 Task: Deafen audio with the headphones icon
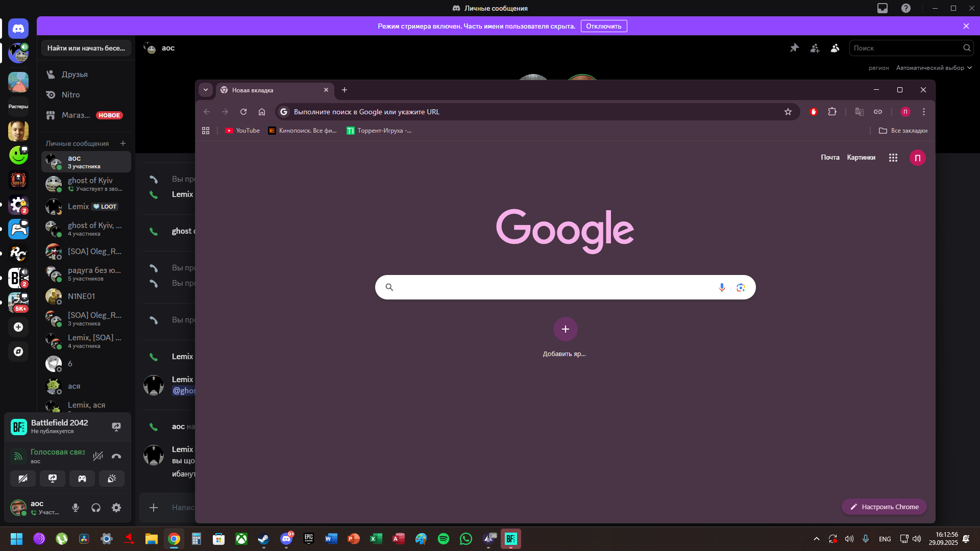[96, 508]
